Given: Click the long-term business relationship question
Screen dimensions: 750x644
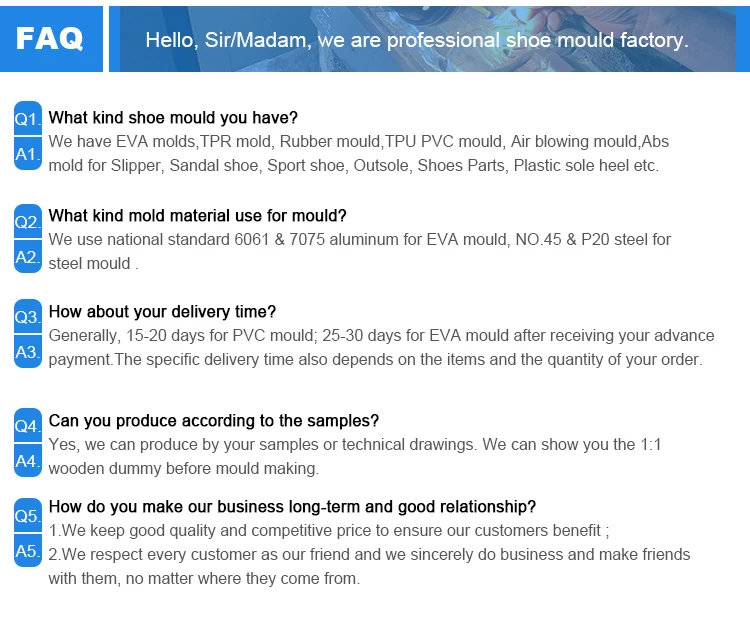Looking at the screenshot, I should 292,507.
